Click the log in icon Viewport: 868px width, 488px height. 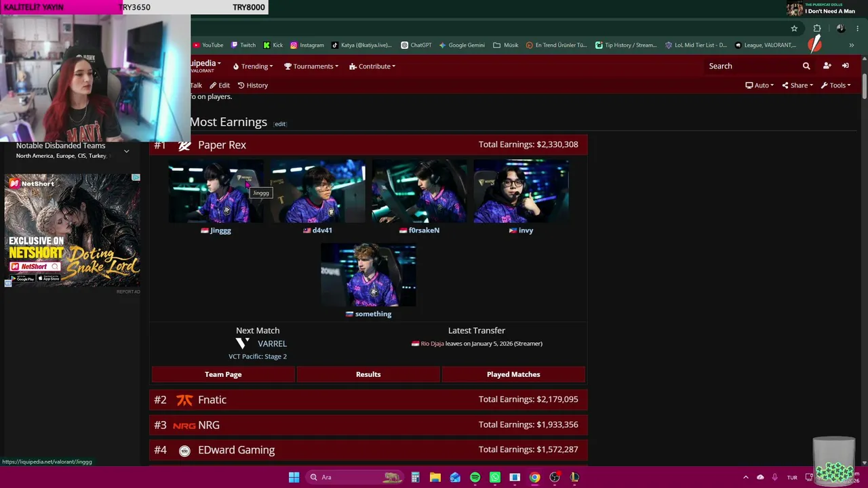pyautogui.click(x=846, y=66)
